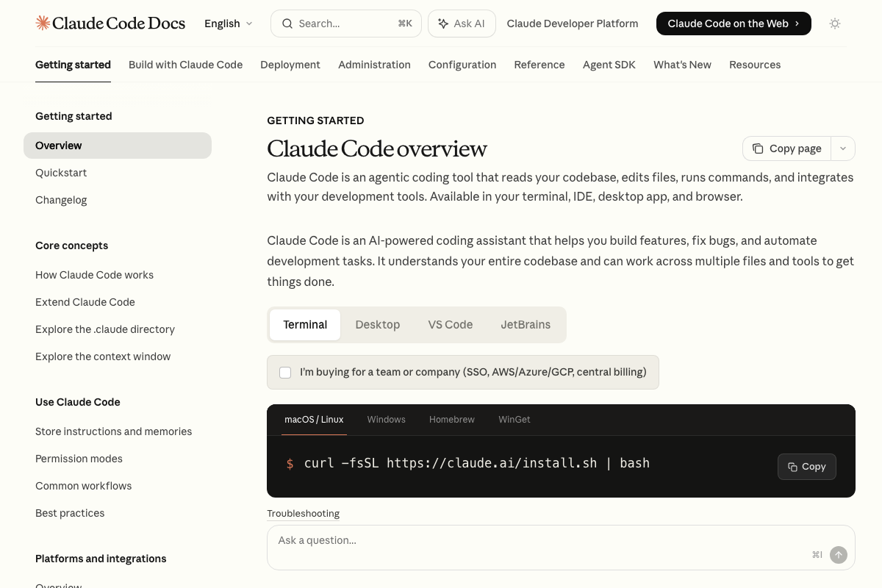882x588 pixels.
Task: Click the Copy page clipboard icon
Action: [758, 148]
